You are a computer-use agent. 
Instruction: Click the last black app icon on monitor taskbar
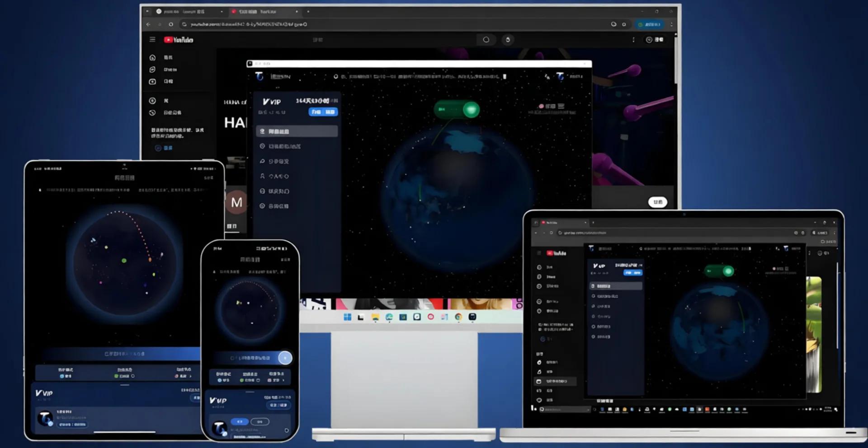472,317
